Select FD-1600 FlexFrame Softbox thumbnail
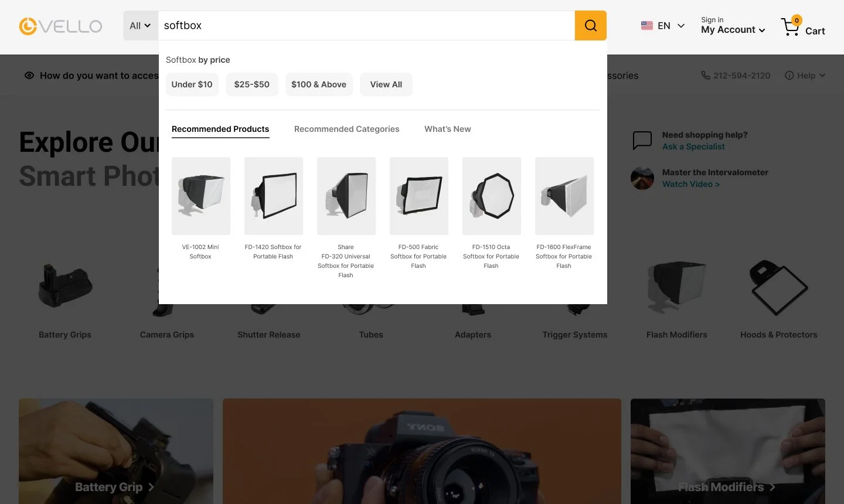 (x=564, y=196)
